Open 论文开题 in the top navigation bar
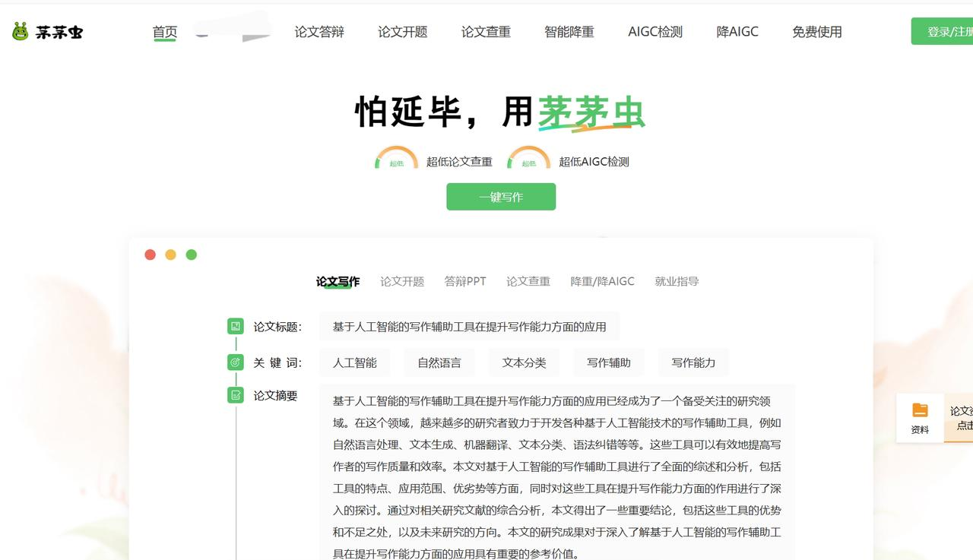Screen dimensions: 973x560 click(x=403, y=32)
